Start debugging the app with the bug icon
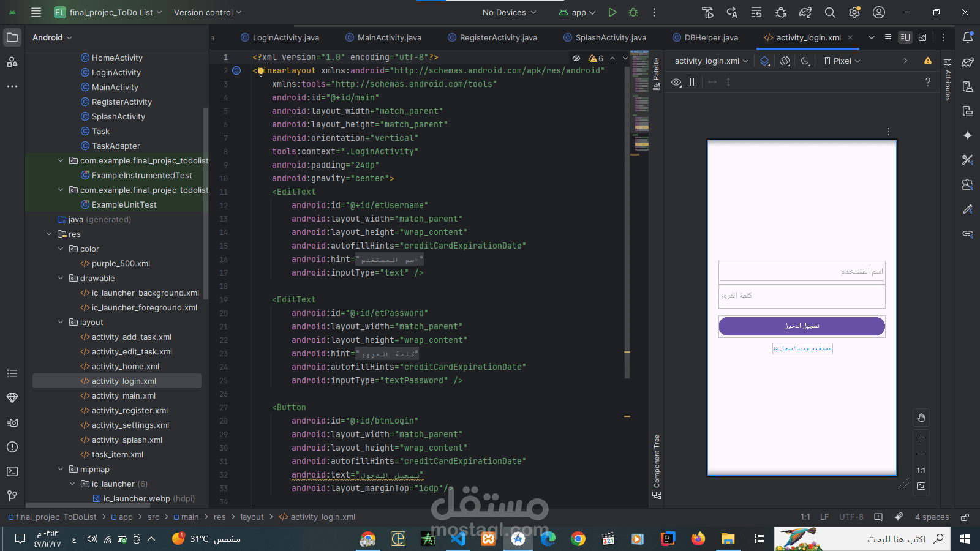This screenshot has height=551, width=980. [x=633, y=12]
